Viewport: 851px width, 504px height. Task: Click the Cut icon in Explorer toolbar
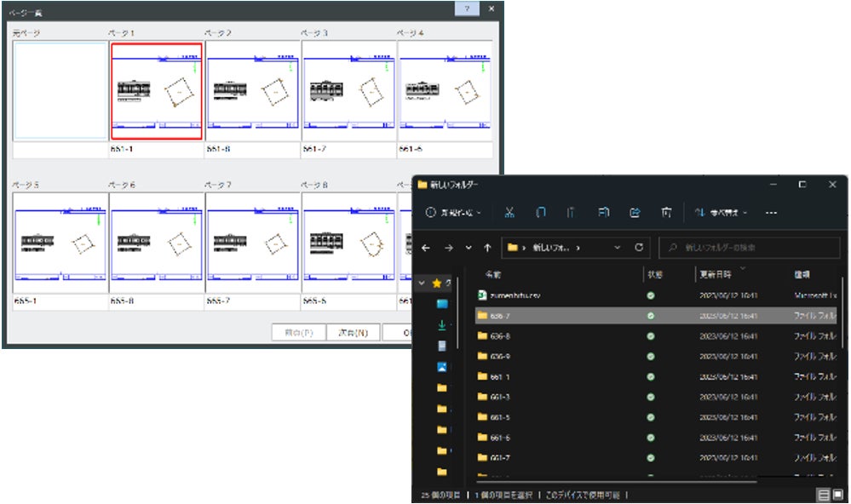[509, 213]
